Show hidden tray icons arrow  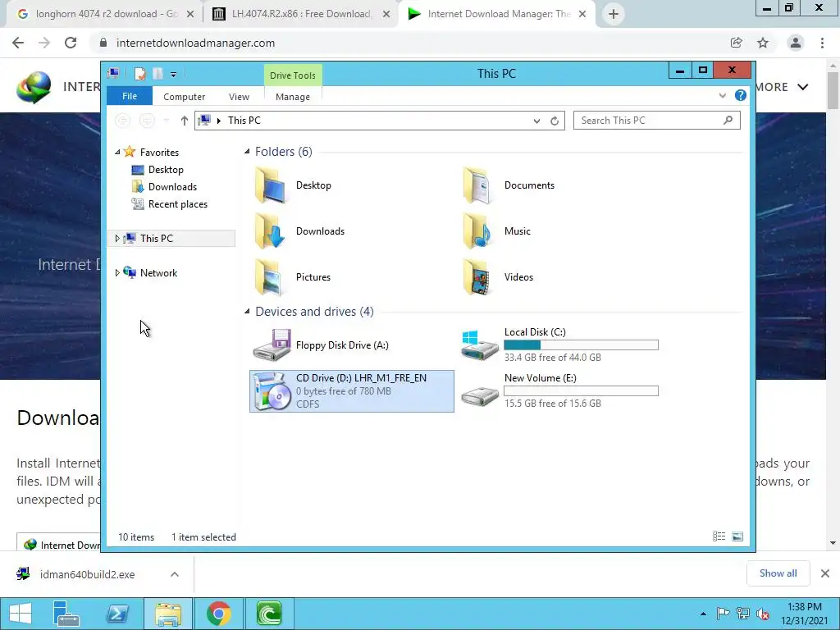click(703, 614)
